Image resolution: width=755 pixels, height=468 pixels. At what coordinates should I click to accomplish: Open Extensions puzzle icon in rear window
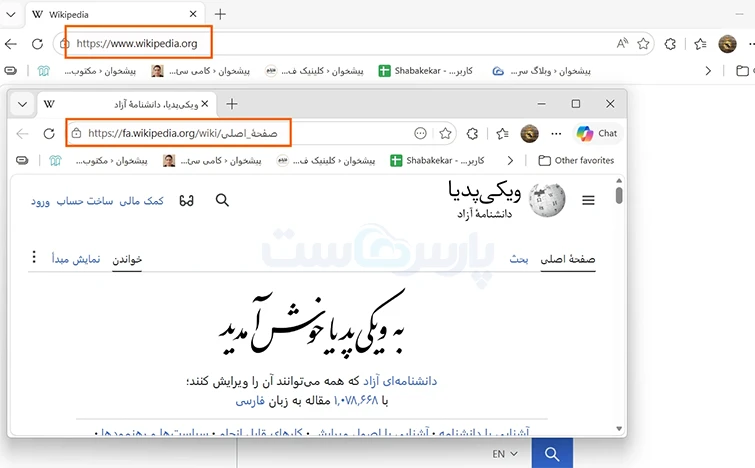tap(670, 44)
